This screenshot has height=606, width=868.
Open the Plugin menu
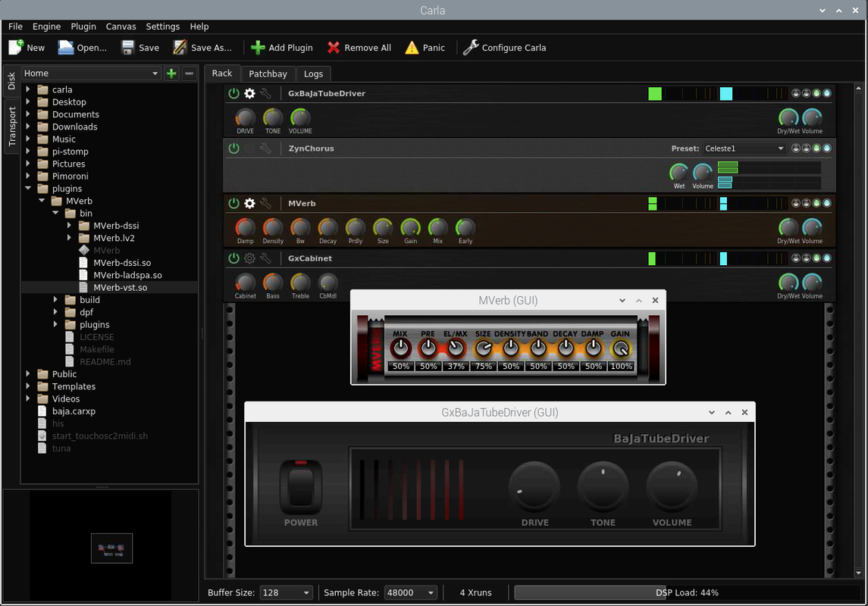(x=83, y=27)
